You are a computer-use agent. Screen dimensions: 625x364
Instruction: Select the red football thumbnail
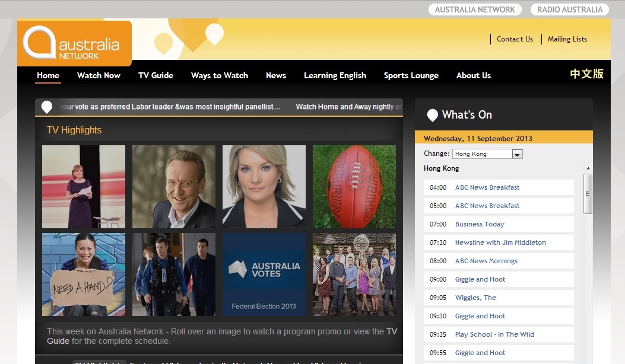click(x=354, y=187)
